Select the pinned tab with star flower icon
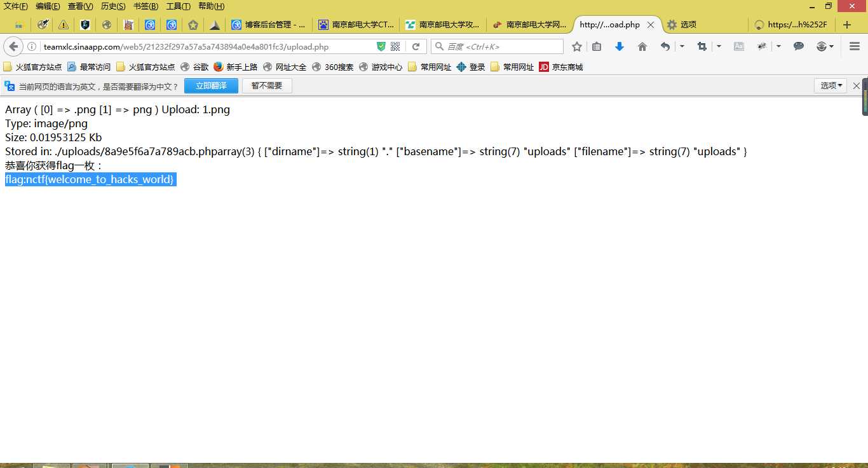 pos(193,25)
